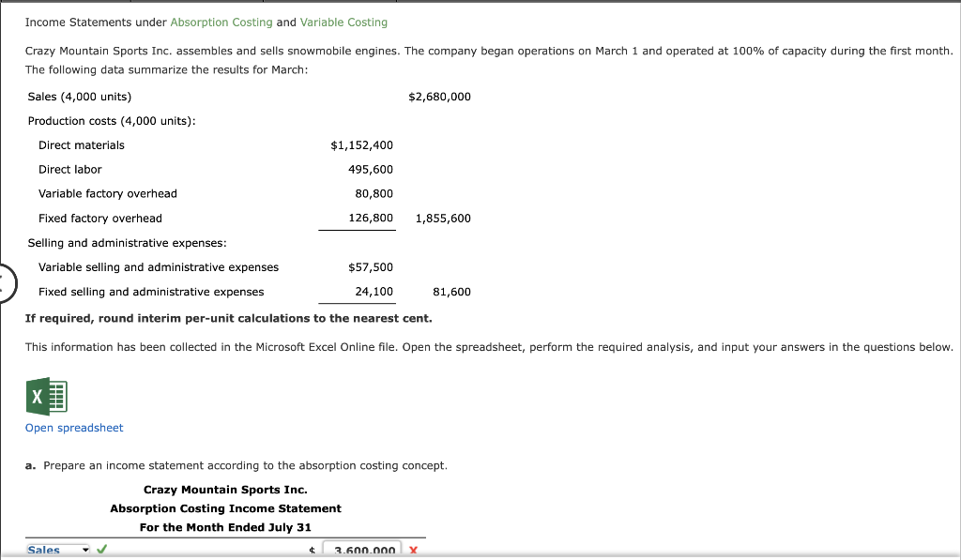
Task: Click the 'Direct materials' row label
Action: [x=82, y=145]
